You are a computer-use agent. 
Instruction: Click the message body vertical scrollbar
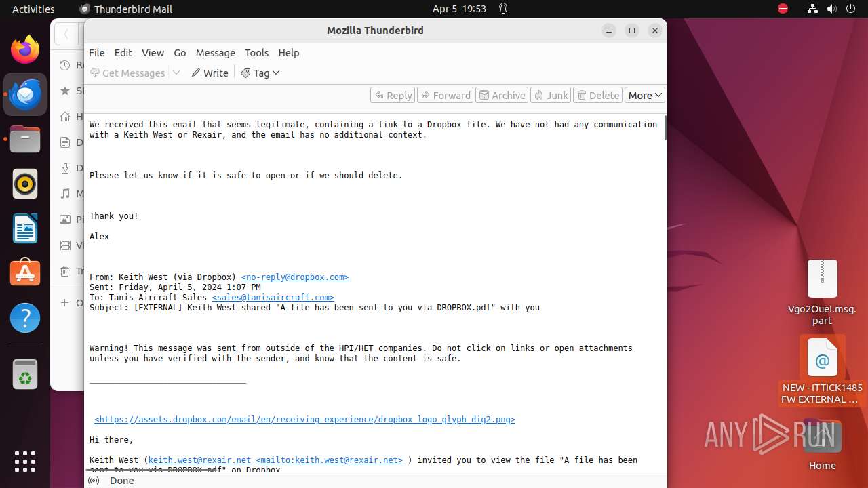click(x=665, y=128)
